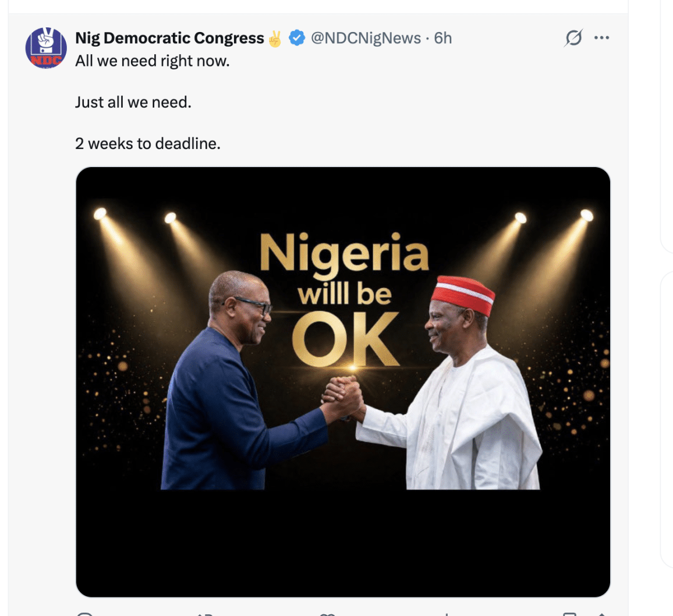Select the Nig Democratic Congress display name
Screen dimensions: 673x616
coord(169,37)
